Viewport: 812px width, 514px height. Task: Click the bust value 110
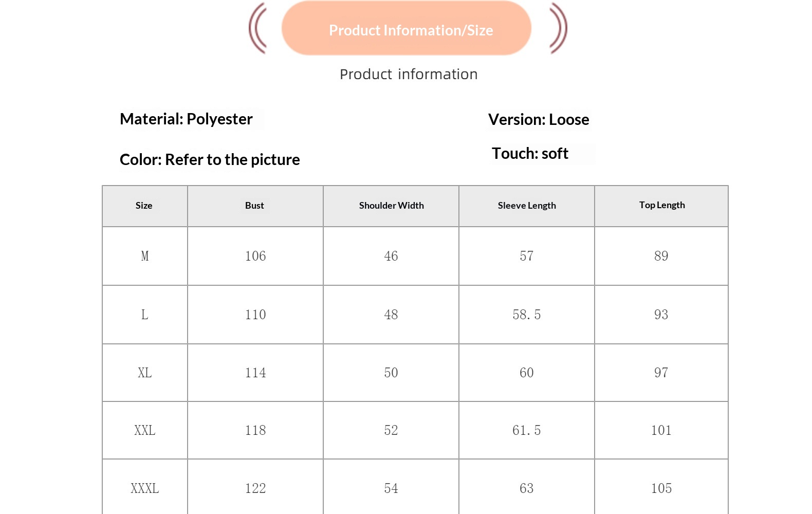click(255, 315)
